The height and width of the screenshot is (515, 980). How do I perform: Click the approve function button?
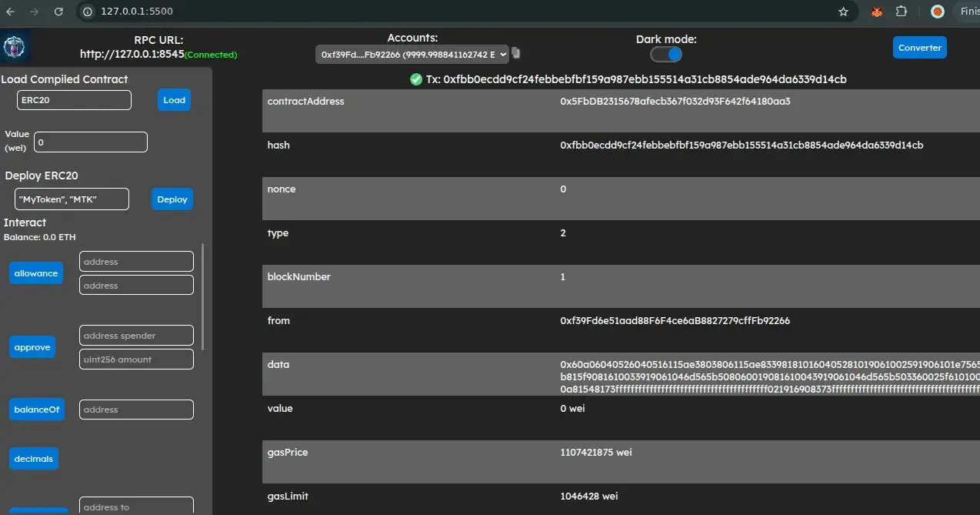(x=32, y=346)
